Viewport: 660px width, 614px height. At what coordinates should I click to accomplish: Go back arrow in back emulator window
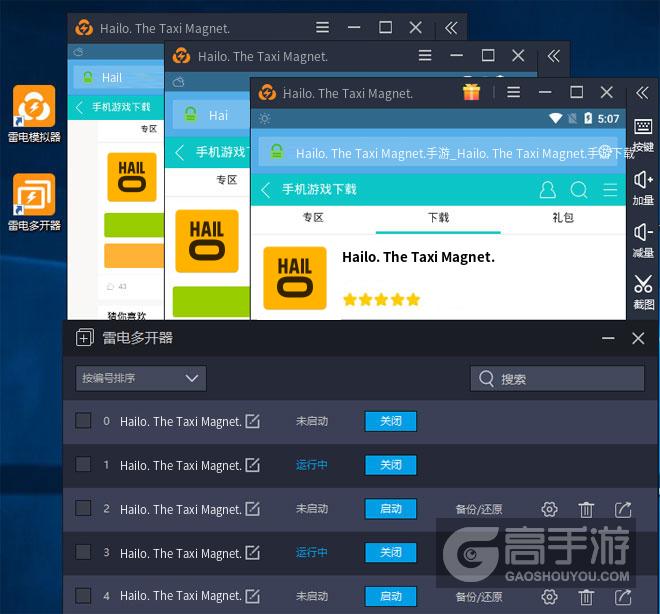coord(79,107)
